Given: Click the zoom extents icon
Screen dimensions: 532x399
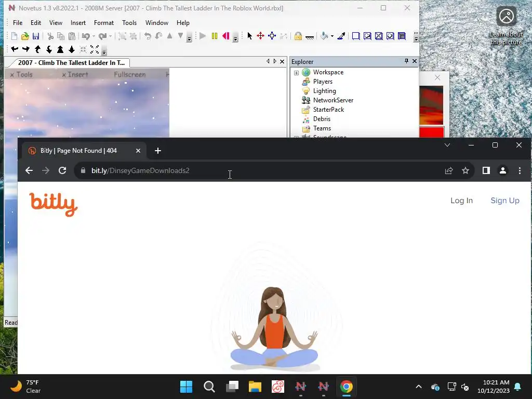Looking at the screenshot, I should click(95, 49).
